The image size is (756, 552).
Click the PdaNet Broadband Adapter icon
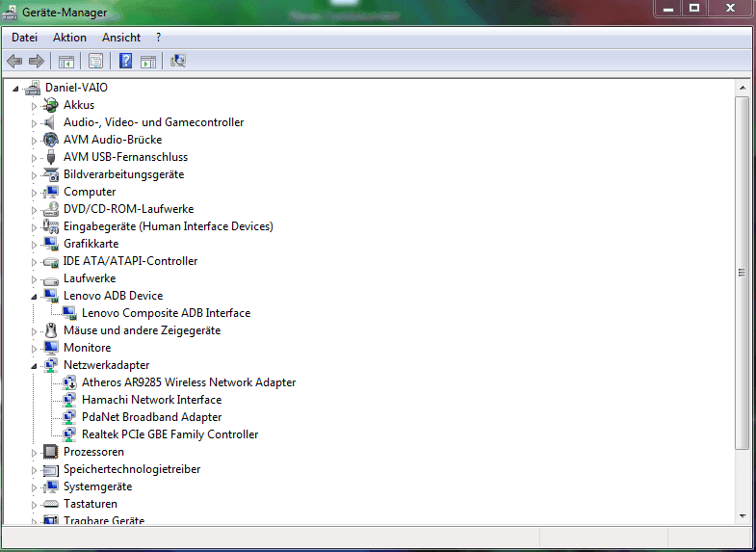pyautogui.click(x=69, y=417)
